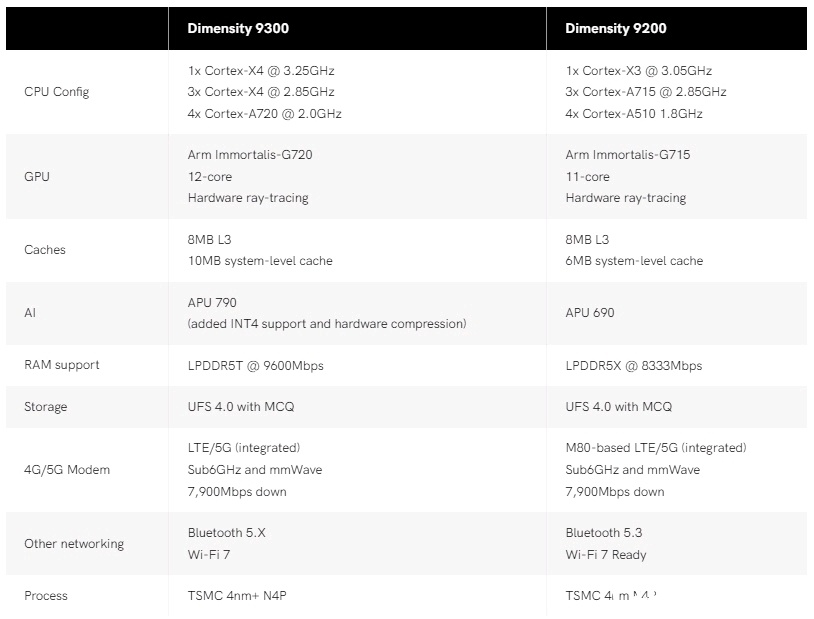Click the Arm Immortalis-G720 text
Image resolution: width=814 pixels, height=619 pixels.
pyautogui.click(x=257, y=155)
